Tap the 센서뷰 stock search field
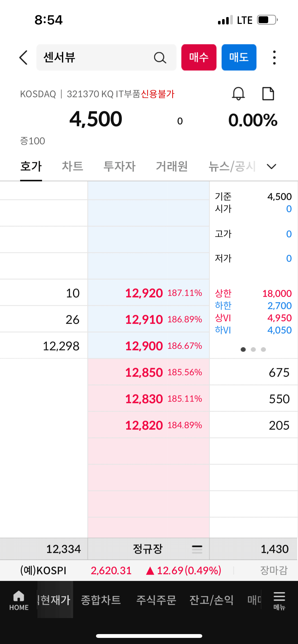Image resolution: width=298 pixels, height=644 pixels. click(x=97, y=57)
